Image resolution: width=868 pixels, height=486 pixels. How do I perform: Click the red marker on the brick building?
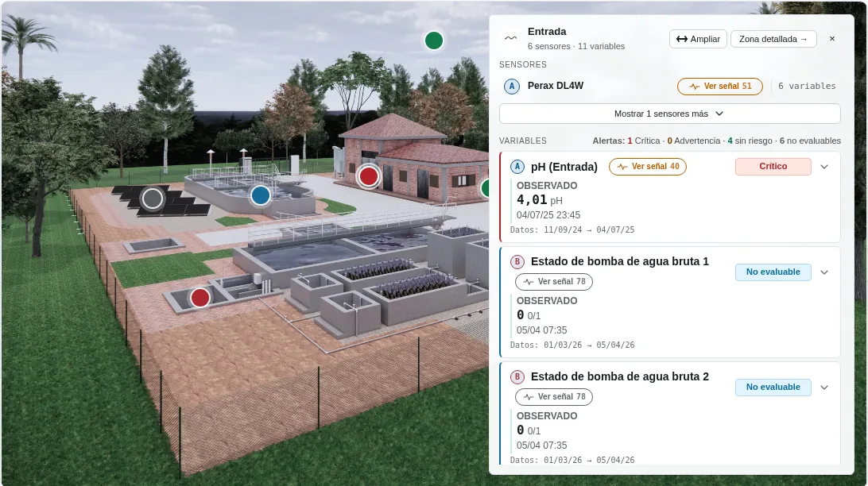coord(369,176)
